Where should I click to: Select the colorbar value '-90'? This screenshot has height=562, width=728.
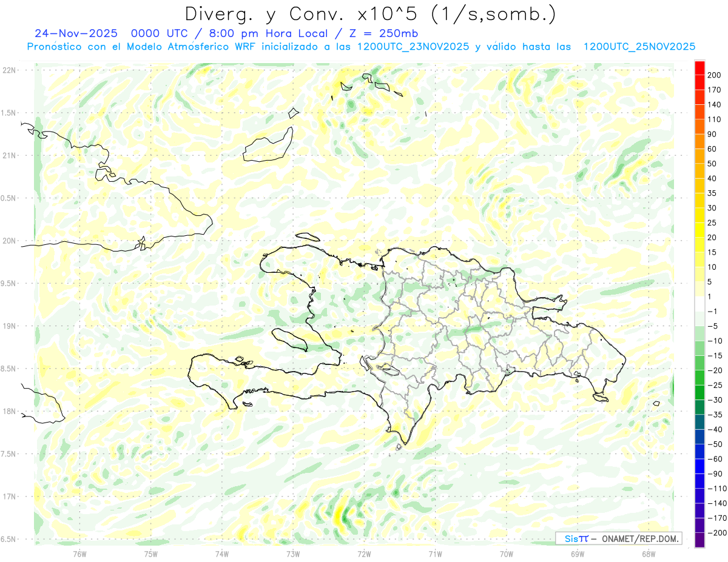[715, 473]
